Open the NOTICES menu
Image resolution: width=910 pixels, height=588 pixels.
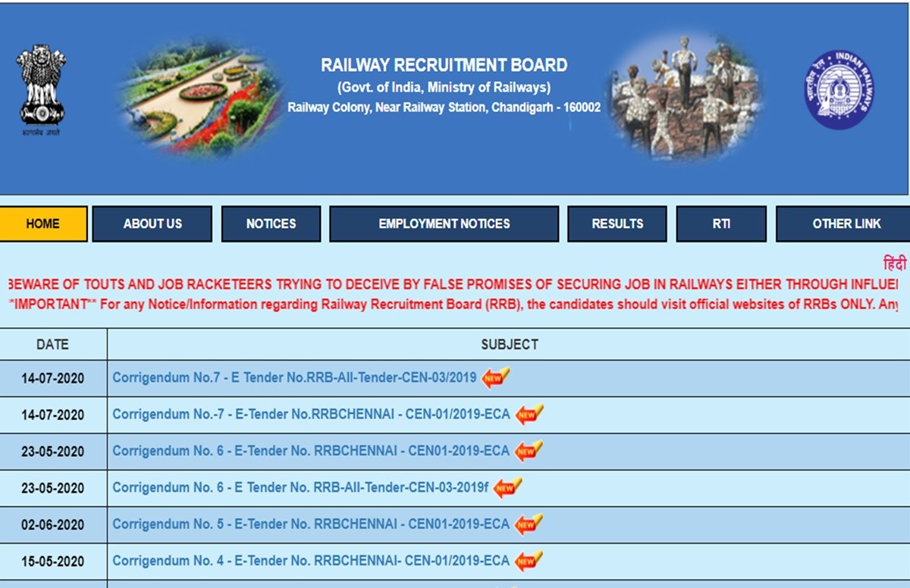click(271, 224)
